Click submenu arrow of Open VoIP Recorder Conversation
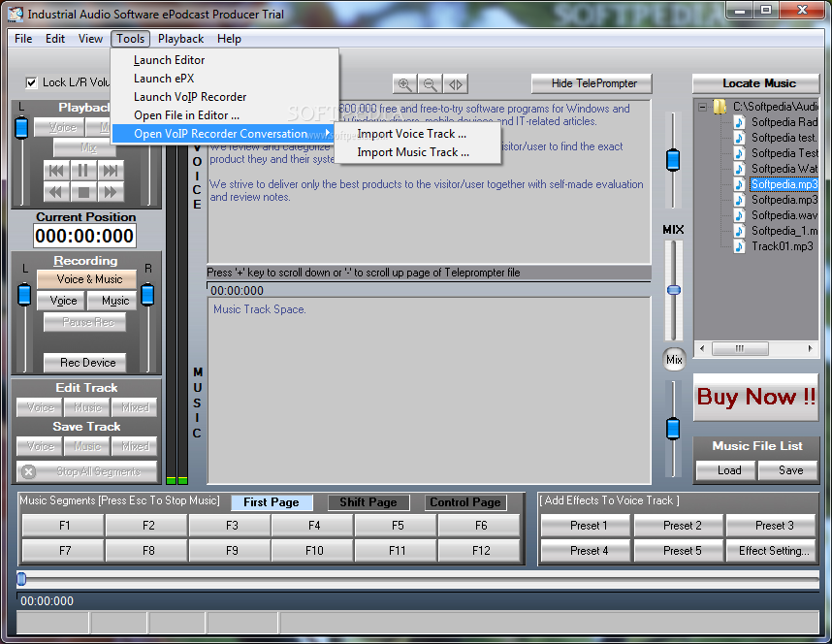This screenshot has width=832, height=644. click(x=328, y=133)
